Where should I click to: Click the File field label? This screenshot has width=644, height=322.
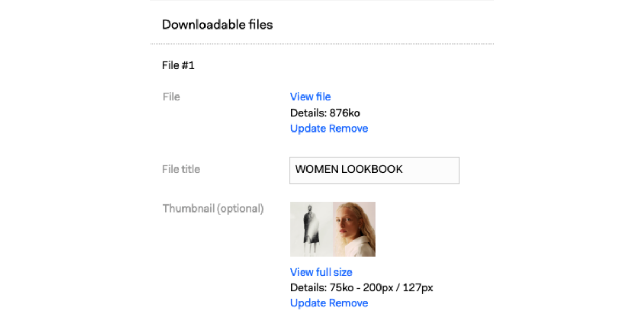(x=171, y=97)
